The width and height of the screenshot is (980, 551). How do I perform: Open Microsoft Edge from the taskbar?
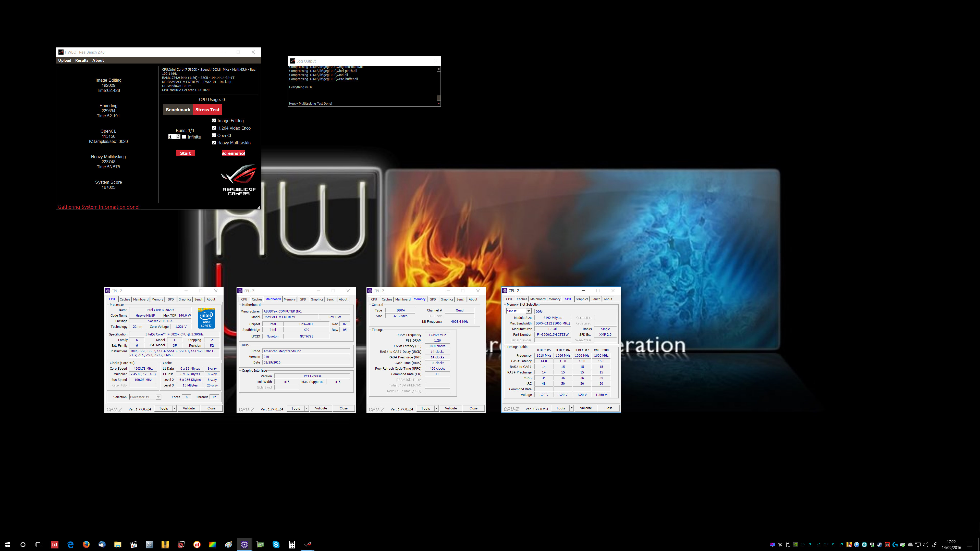pos(70,545)
